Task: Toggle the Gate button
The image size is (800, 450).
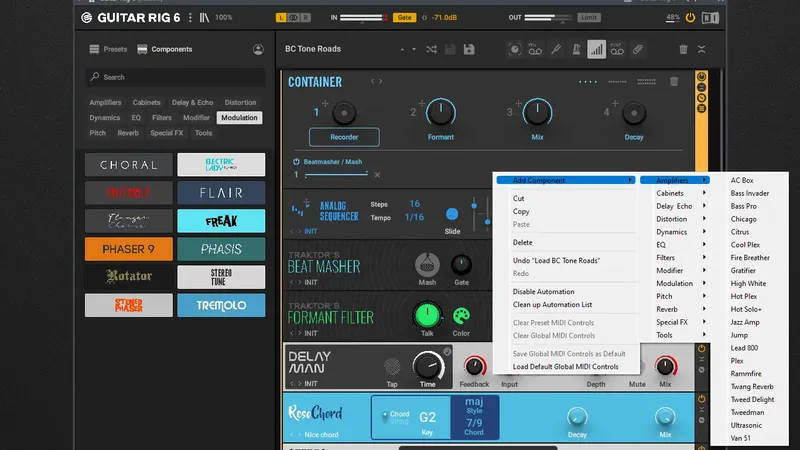Action: [404, 17]
